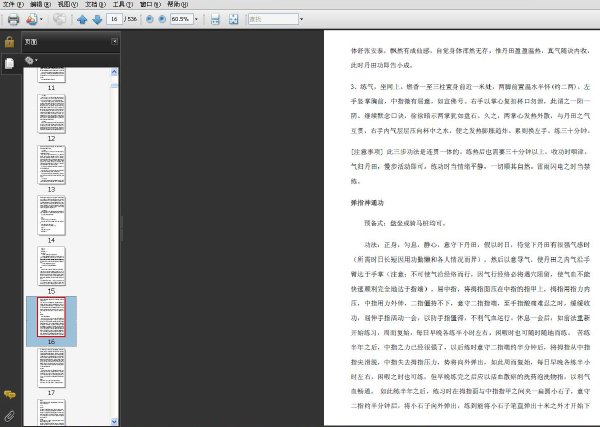This screenshot has height=427, width=600.
Task: Open the zoom level dropdown arrow
Action: 196,19
